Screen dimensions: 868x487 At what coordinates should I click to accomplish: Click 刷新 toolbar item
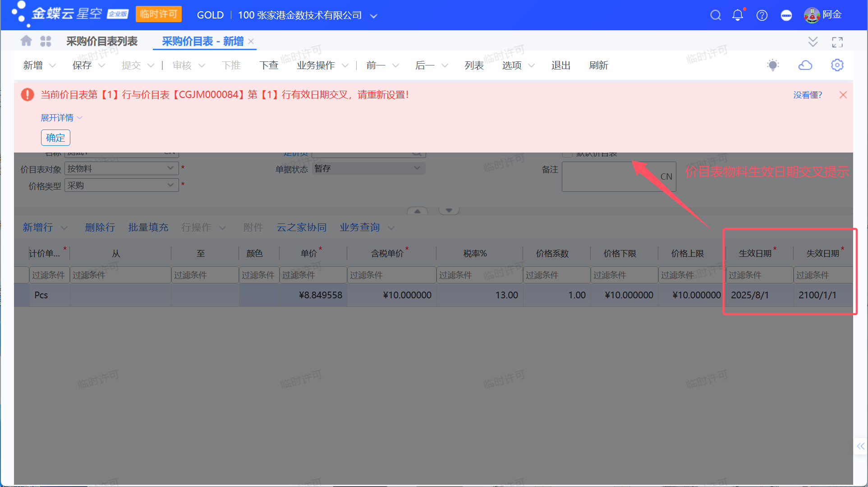coord(598,65)
